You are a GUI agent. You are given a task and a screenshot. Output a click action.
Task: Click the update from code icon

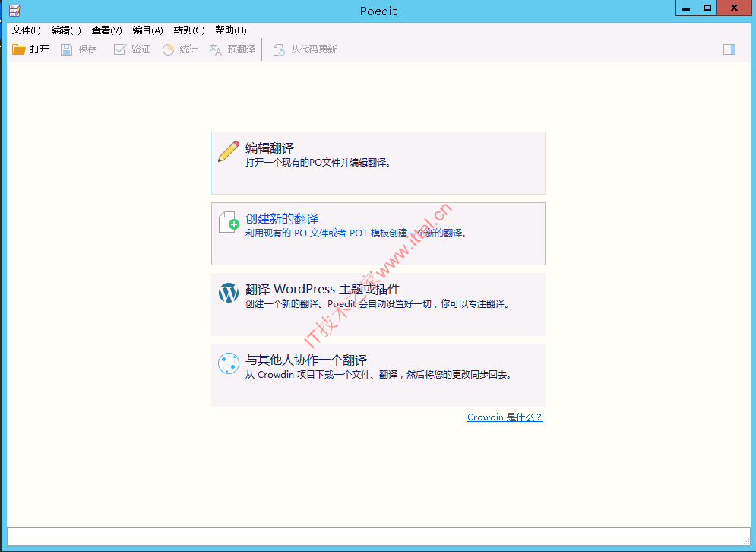point(279,49)
